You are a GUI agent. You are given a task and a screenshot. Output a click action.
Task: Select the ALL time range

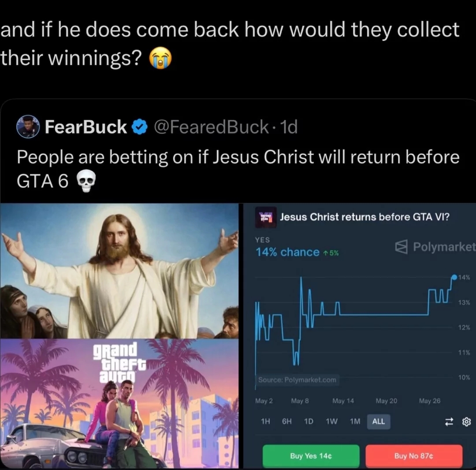(x=378, y=422)
